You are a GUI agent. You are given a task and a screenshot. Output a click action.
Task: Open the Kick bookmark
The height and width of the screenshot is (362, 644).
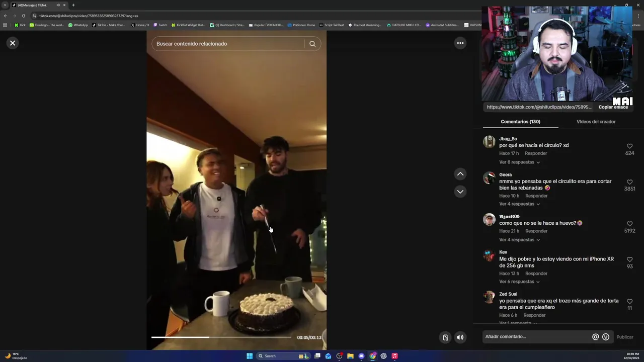pyautogui.click(x=20, y=25)
